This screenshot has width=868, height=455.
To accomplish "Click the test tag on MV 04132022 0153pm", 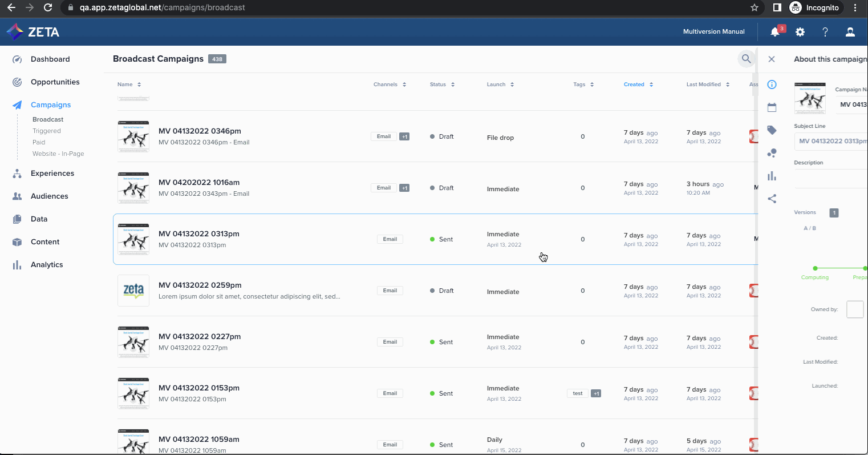I will point(578,393).
